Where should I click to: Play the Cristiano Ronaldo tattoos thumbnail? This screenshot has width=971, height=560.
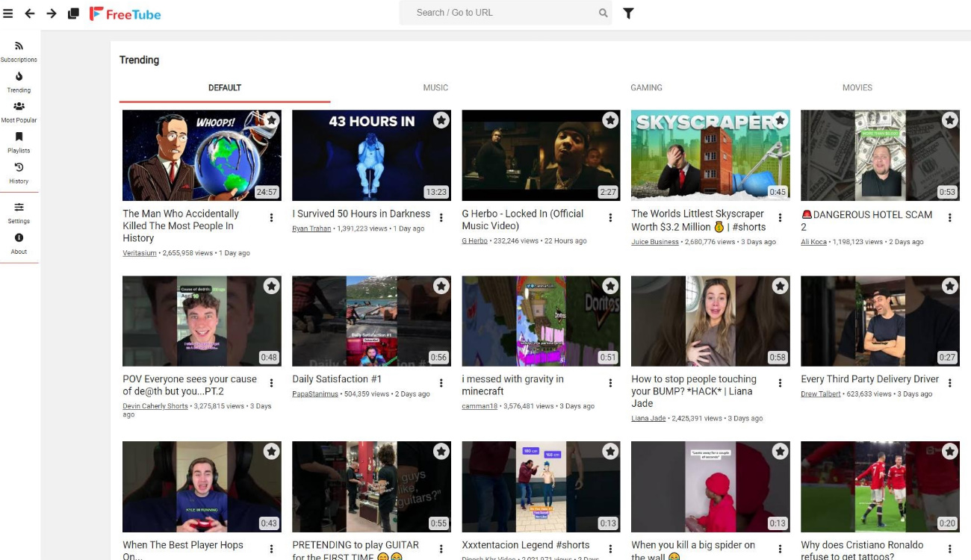880,486
